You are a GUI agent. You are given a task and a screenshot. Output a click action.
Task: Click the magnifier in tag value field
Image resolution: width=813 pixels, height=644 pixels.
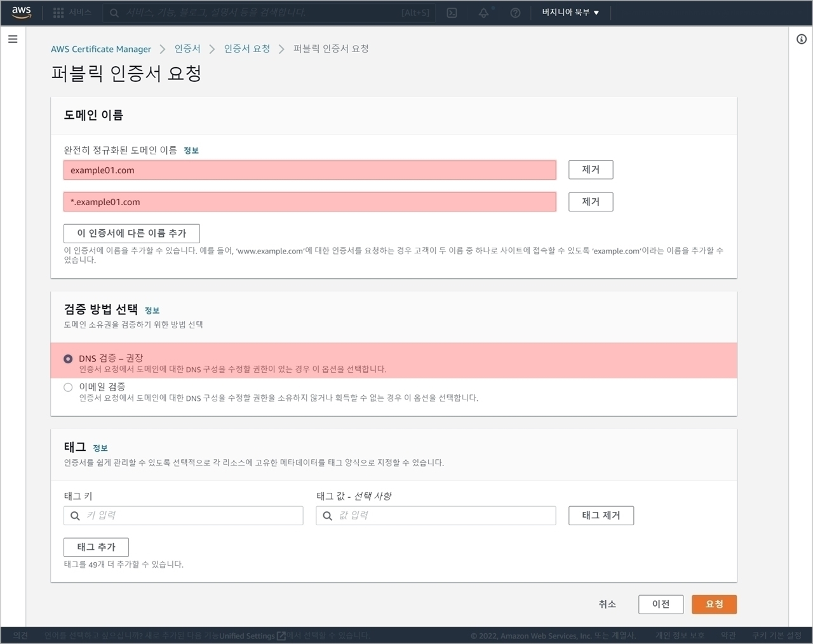pyautogui.click(x=327, y=516)
